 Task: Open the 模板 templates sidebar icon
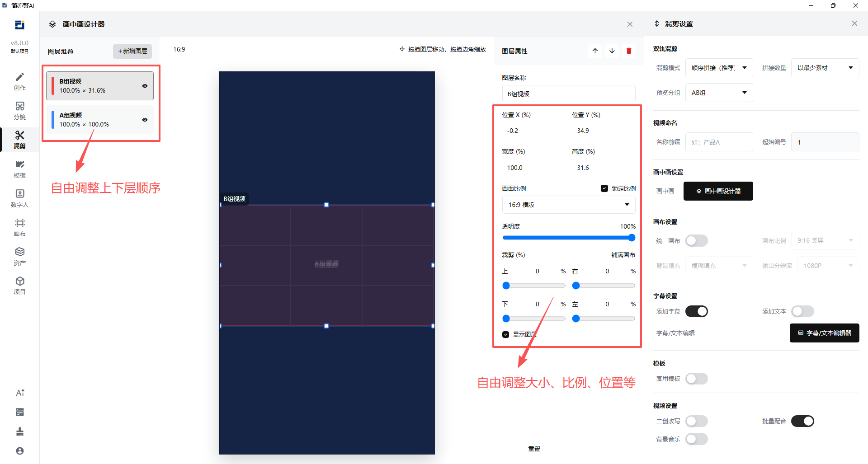(19, 169)
